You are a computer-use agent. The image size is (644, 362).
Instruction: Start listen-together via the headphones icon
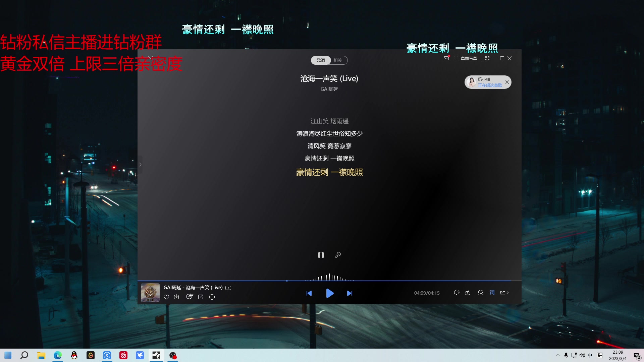[x=481, y=293]
